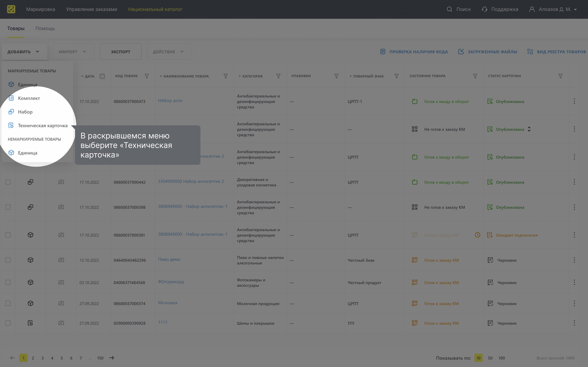This screenshot has height=367, width=588.
Task: Switch to the Помощь tab
Action: [45, 28]
